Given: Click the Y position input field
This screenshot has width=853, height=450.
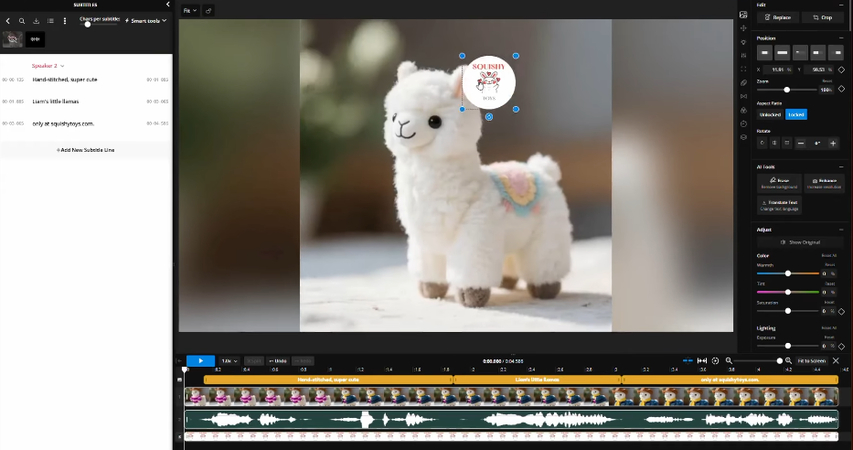Looking at the screenshot, I should point(818,70).
